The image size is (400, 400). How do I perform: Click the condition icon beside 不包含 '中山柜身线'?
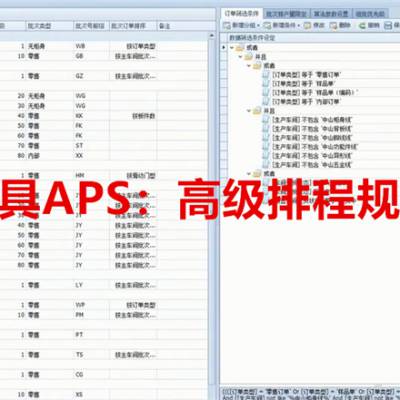pyautogui.click(x=266, y=120)
